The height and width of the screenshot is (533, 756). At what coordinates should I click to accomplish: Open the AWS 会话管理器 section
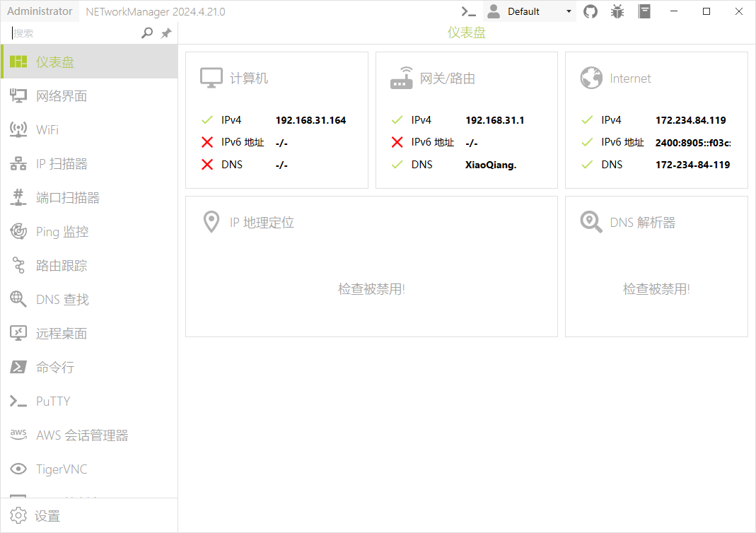tap(81, 435)
